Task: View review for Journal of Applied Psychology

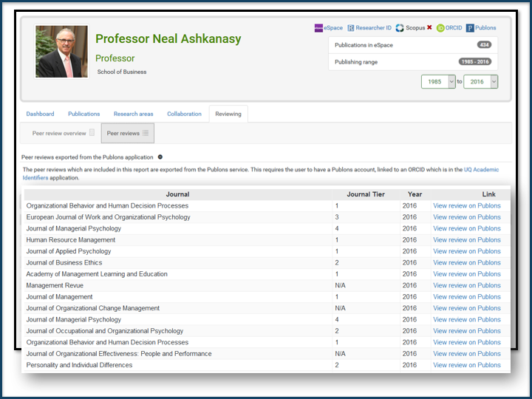Action: tap(467, 251)
